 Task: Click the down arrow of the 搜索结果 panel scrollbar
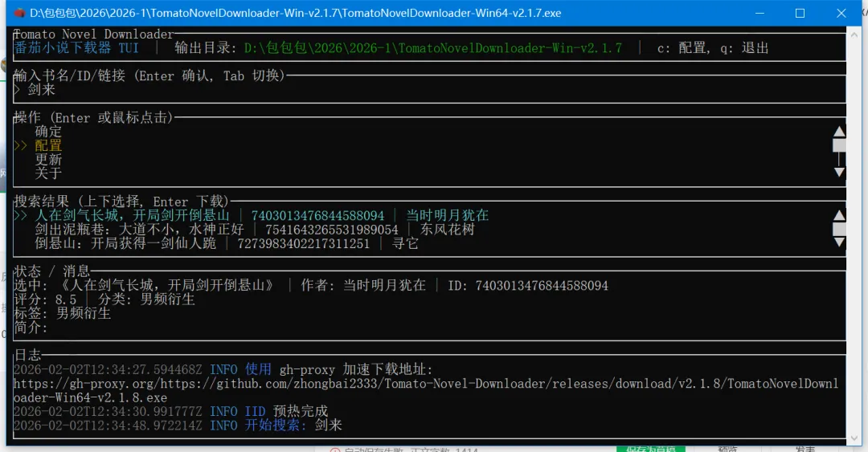click(x=839, y=242)
